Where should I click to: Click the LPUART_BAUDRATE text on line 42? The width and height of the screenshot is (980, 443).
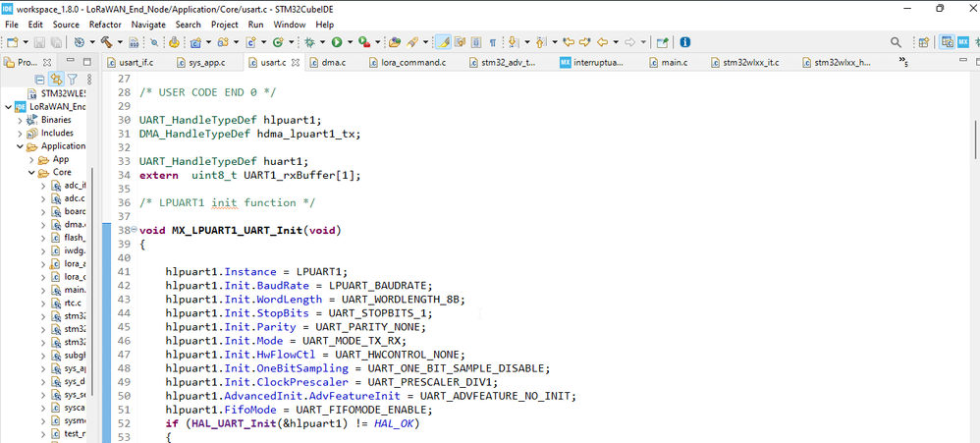coord(376,286)
